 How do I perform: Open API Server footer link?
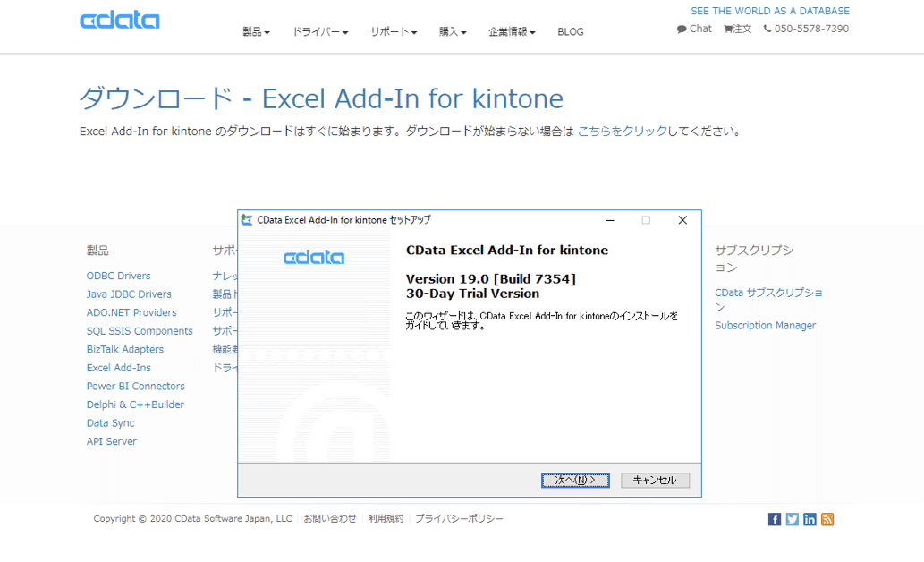coord(112,441)
